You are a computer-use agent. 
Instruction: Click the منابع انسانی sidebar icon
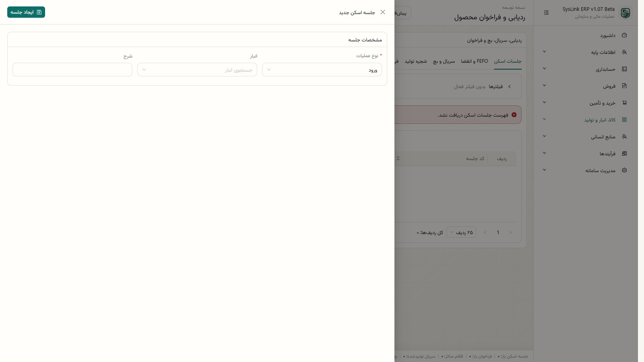[624, 137]
